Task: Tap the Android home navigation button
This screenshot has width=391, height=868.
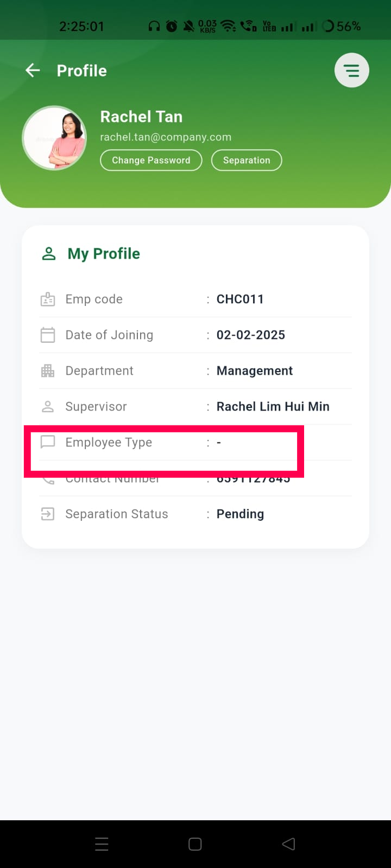Action: (195, 844)
